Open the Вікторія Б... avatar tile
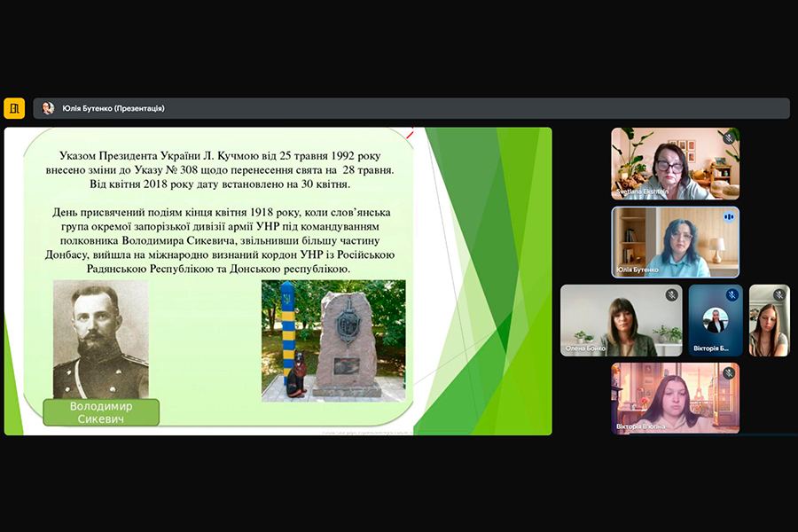This screenshot has height=532, width=798. 716,320
